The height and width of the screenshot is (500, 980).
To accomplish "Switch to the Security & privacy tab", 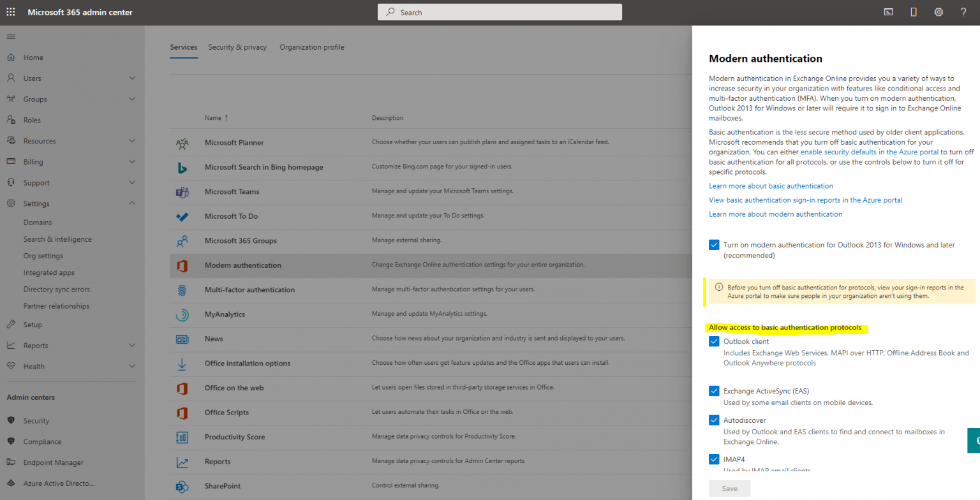I will 237,47.
